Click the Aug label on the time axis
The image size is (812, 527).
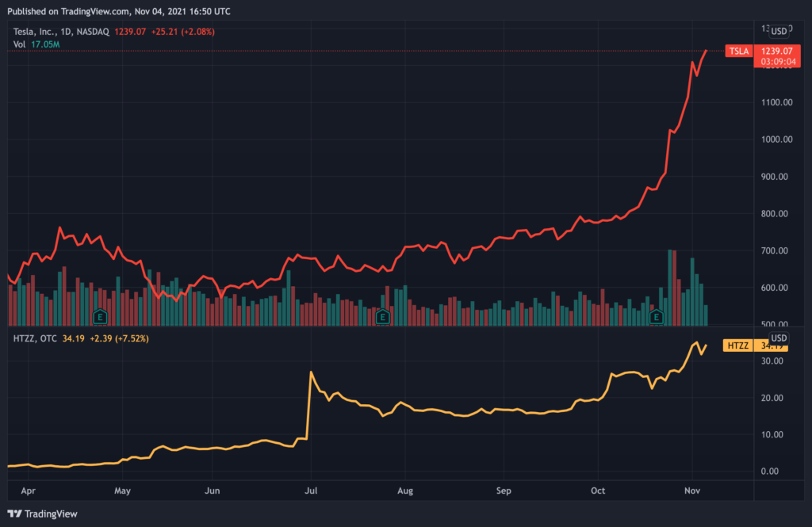pyautogui.click(x=405, y=491)
